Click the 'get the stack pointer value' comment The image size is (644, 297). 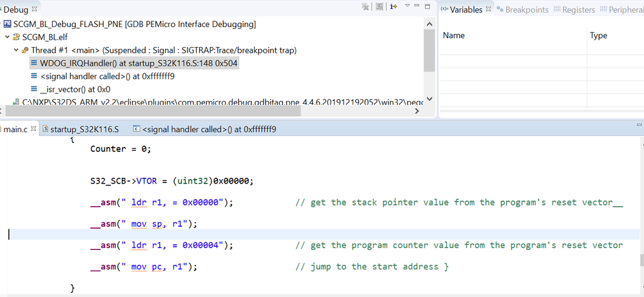tap(459, 202)
